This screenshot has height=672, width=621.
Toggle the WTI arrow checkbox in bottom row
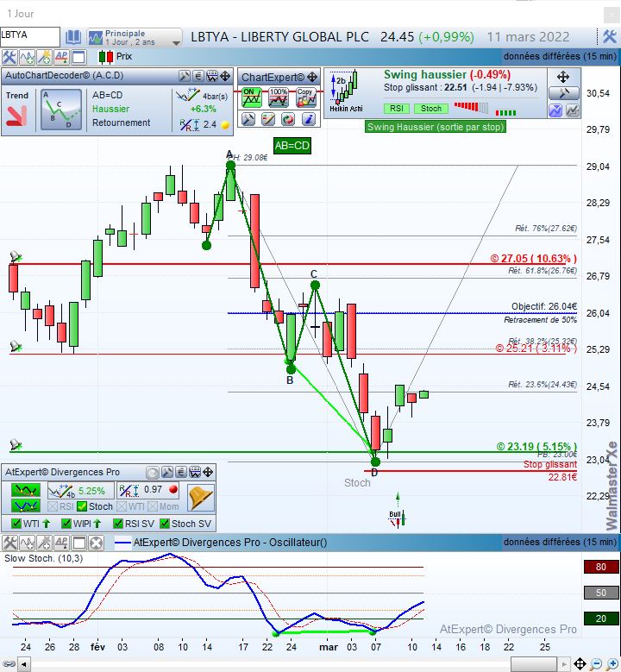coord(16,524)
